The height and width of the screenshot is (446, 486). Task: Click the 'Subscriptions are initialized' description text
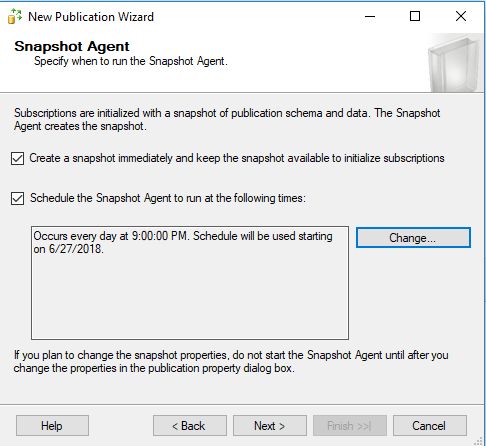(227, 120)
